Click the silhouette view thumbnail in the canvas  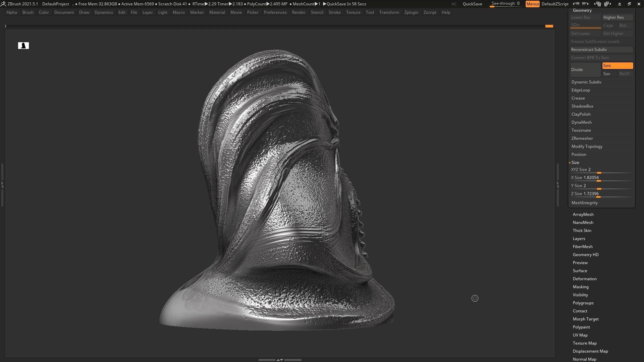[23, 46]
